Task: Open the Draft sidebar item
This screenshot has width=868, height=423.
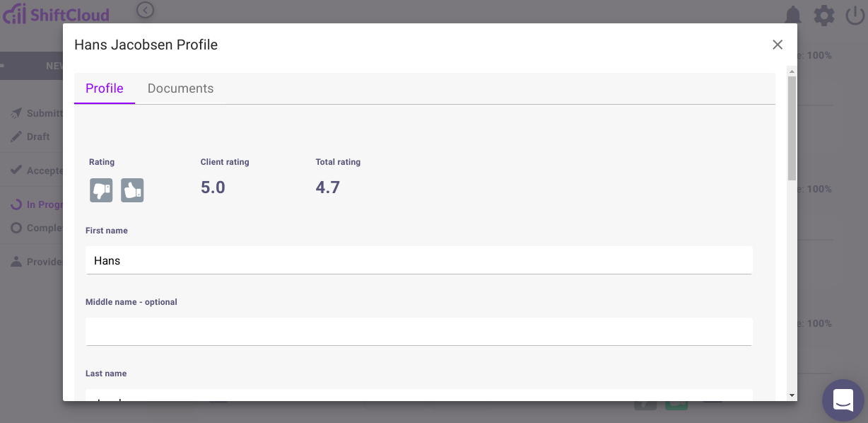Action: point(37,137)
